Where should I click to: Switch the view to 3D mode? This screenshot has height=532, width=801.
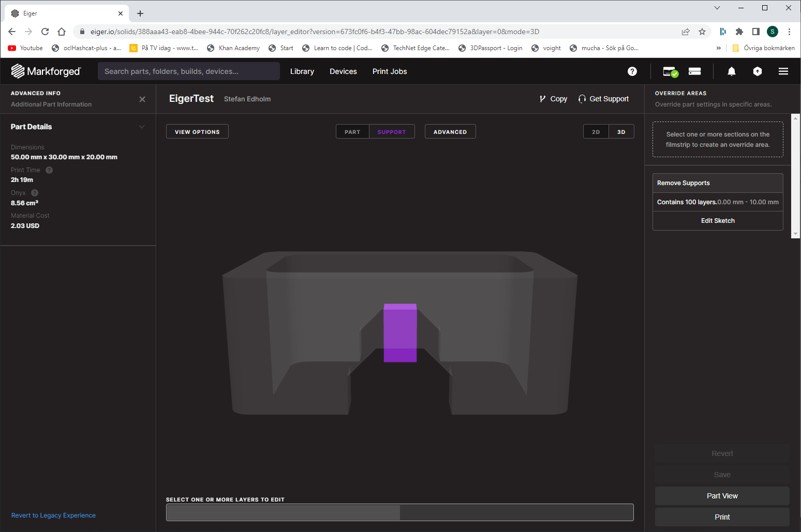pyautogui.click(x=621, y=132)
